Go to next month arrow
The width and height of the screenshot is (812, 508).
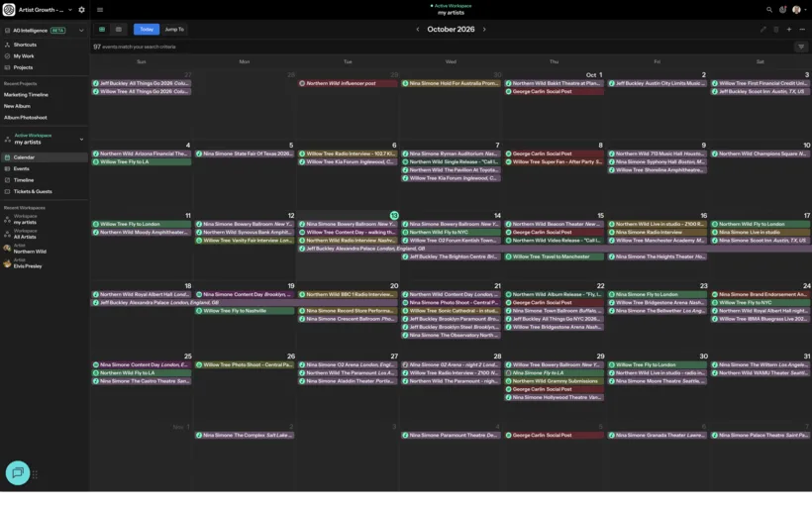484,30
